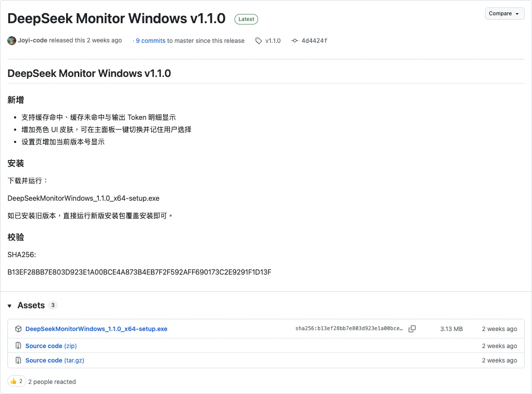Download DeepSeekMonitorWindows_1.1.0_x64-setup.exe

coord(96,329)
